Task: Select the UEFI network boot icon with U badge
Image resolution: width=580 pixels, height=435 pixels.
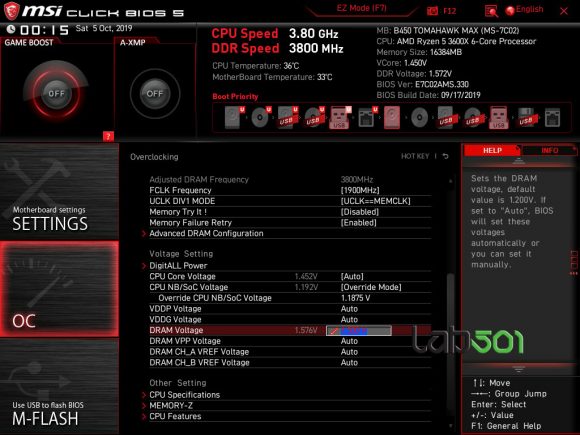Action: tap(368, 118)
